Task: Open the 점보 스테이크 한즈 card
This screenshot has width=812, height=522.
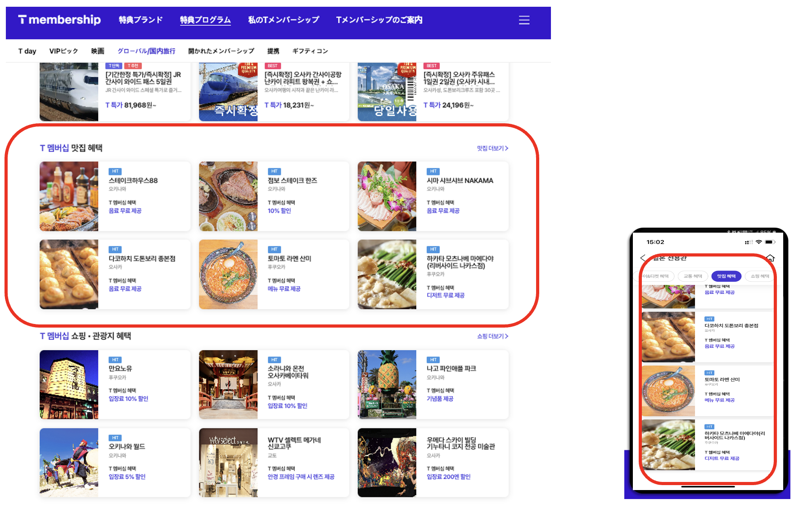Action: point(274,196)
